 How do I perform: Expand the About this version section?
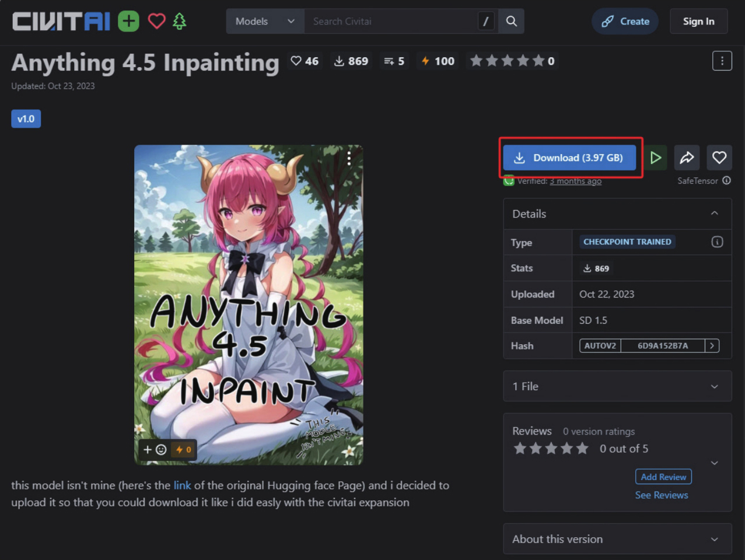click(x=617, y=539)
